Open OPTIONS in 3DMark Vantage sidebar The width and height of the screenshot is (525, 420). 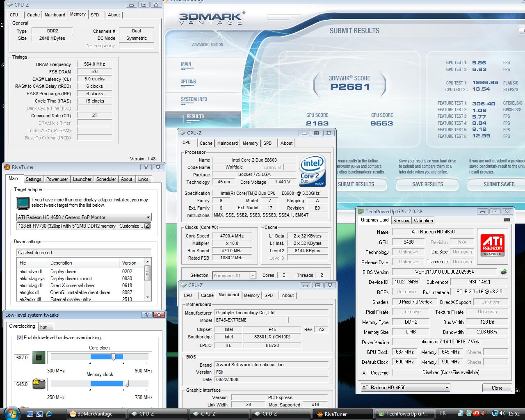click(x=188, y=82)
